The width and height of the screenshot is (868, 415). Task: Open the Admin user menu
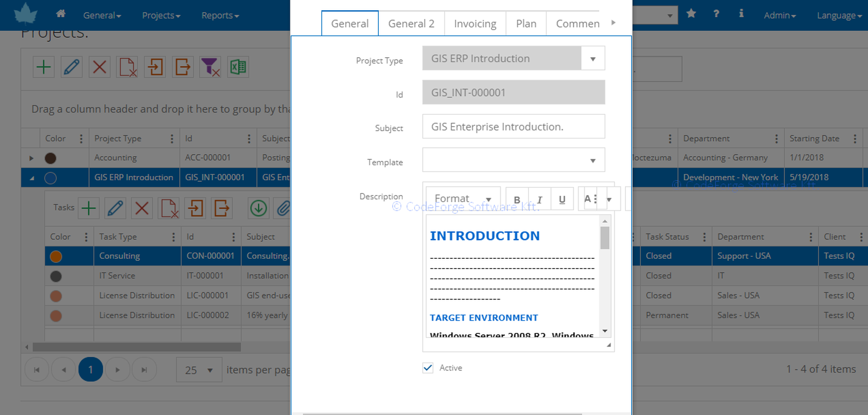click(x=779, y=15)
